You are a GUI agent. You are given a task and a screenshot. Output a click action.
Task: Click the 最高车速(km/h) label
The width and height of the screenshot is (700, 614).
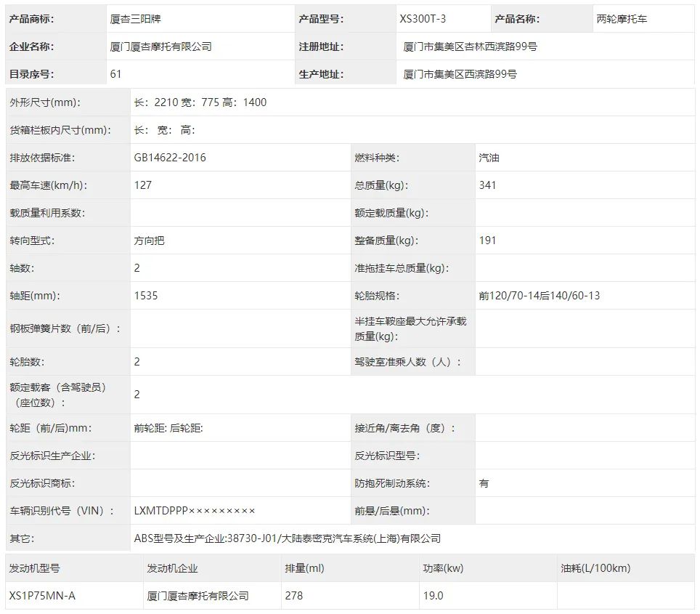tap(48, 185)
